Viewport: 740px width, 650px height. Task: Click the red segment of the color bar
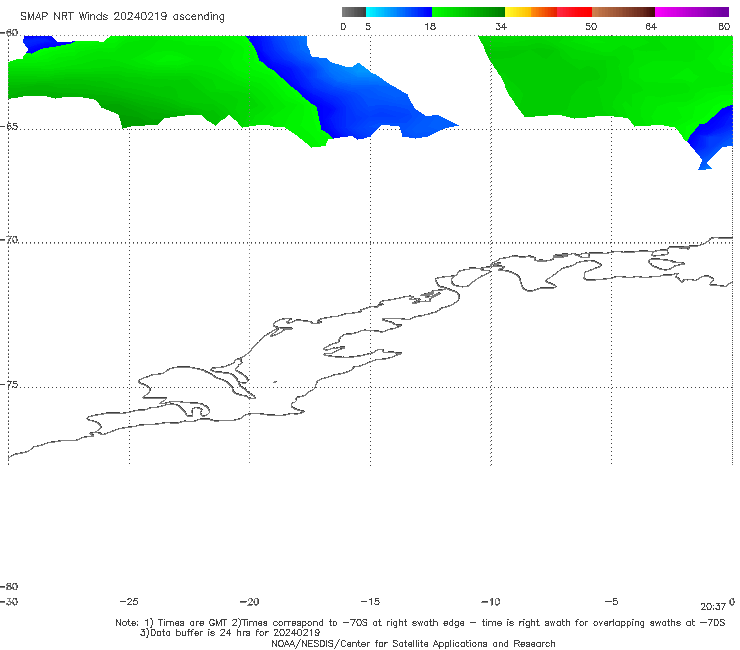pos(574,12)
